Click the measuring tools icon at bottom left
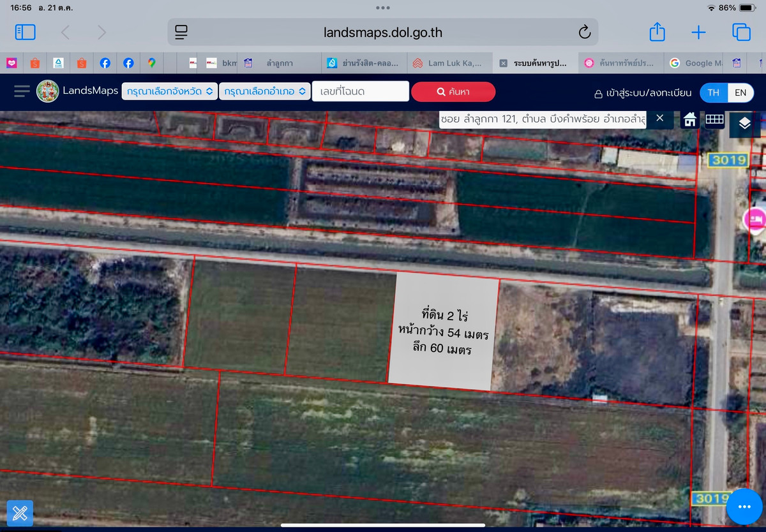The height and width of the screenshot is (532, 766). click(x=20, y=512)
